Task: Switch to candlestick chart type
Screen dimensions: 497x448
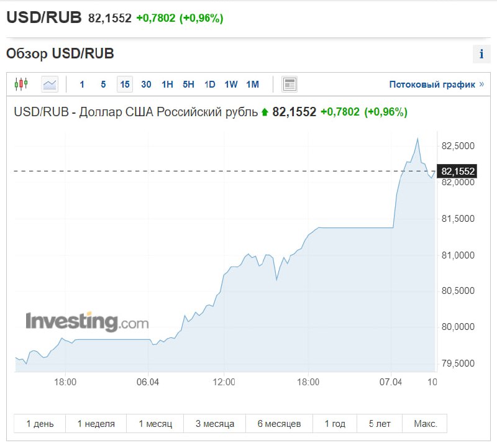Action: pyautogui.click(x=22, y=84)
